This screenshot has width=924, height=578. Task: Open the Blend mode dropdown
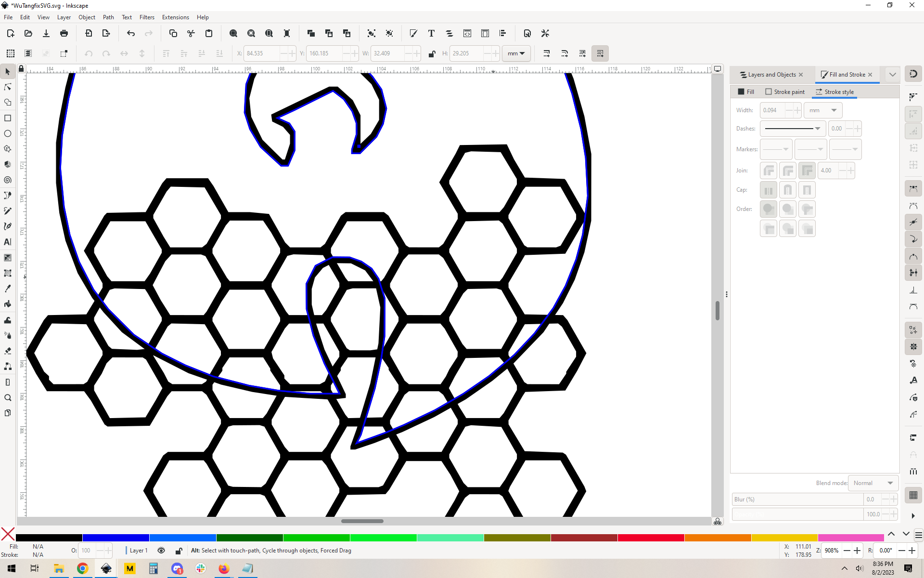pos(873,483)
